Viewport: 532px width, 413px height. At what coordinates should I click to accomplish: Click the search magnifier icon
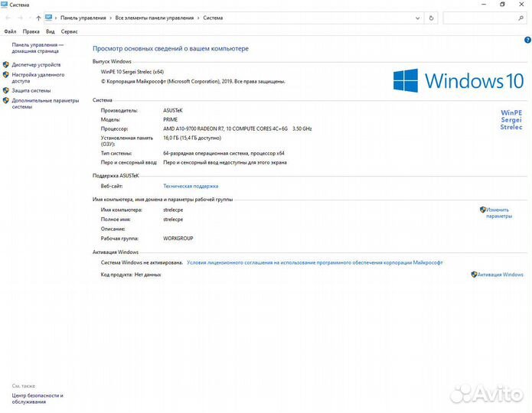pyautogui.click(x=521, y=18)
